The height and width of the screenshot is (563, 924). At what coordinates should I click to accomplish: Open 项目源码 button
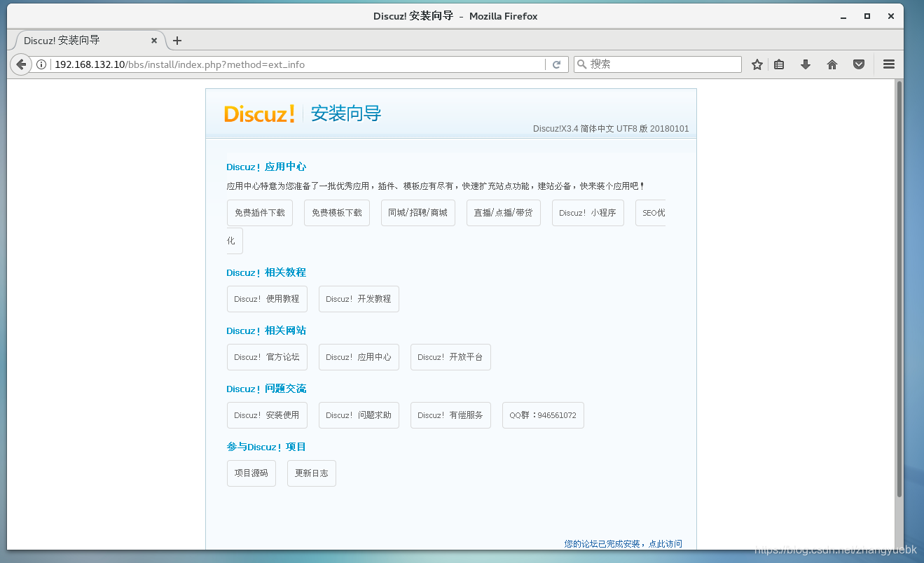tap(251, 473)
